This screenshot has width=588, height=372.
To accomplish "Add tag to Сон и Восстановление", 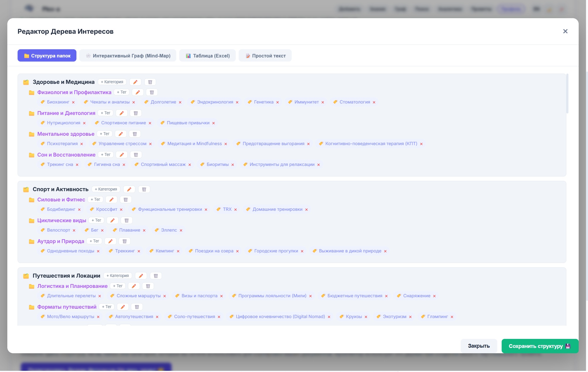I will [x=105, y=155].
